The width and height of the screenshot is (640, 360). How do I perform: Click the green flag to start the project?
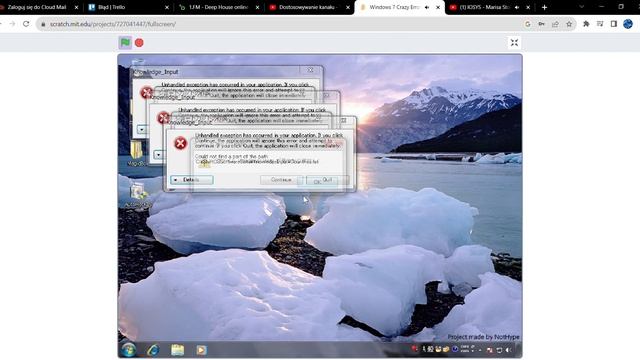click(x=125, y=42)
